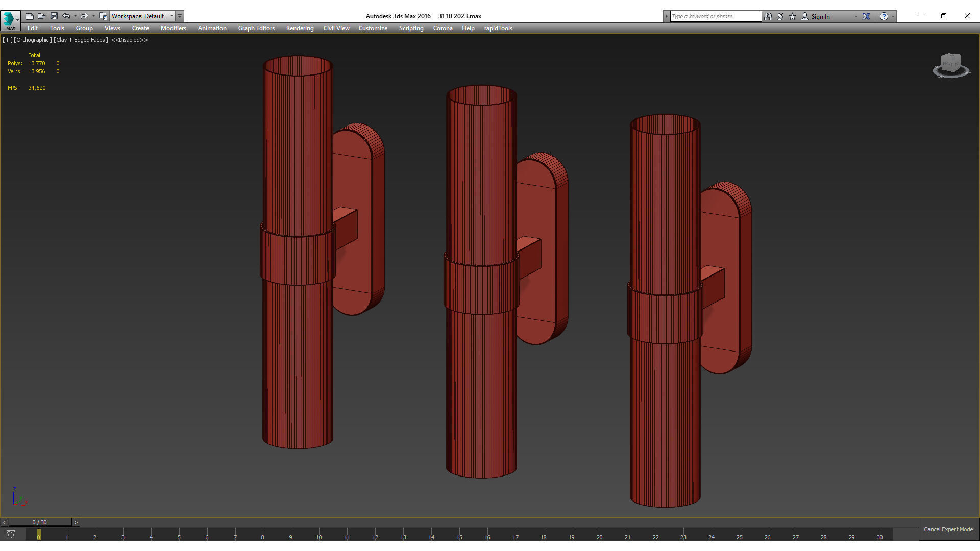Click the Clay + Edged Faces shading label
The width and height of the screenshot is (980, 551).
(81, 40)
